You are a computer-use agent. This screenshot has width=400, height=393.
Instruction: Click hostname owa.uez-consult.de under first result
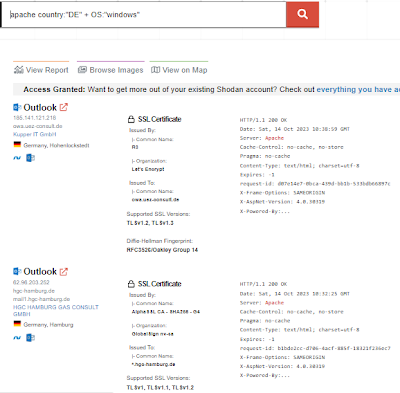(x=38, y=126)
